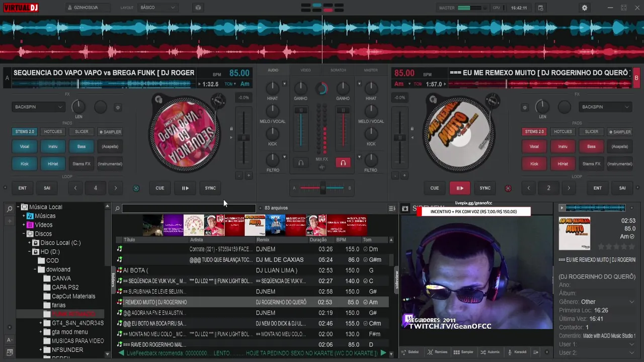Click the crossfader handle
The width and height of the screenshot is (644, 362).
point(323,188)
